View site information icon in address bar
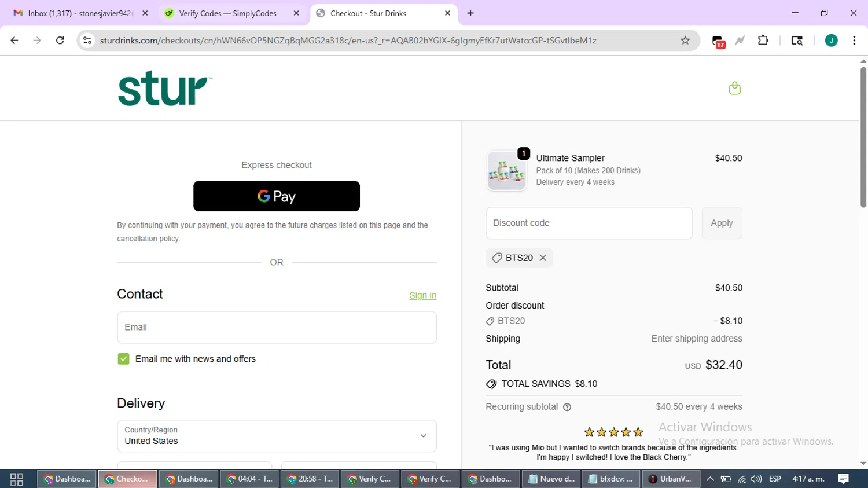This screenshot has height=488, width=868. (87, 41)
